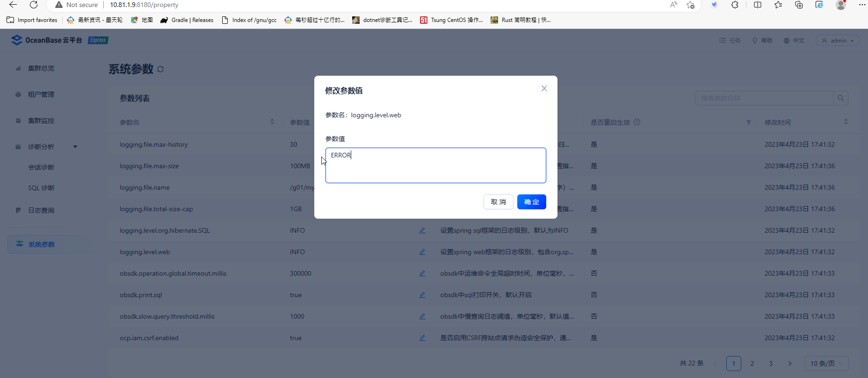Open browser collections icon
Image resolution: width=868 pixels, height=378 pixels.
pos(799,5)
